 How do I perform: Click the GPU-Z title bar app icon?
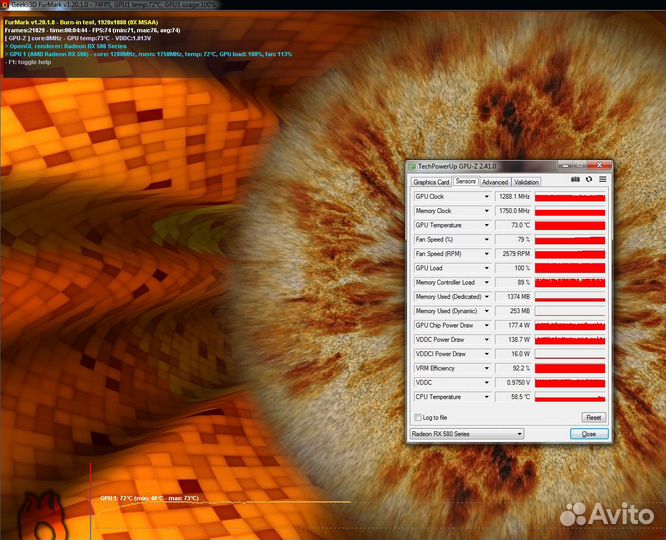point(412,167)
